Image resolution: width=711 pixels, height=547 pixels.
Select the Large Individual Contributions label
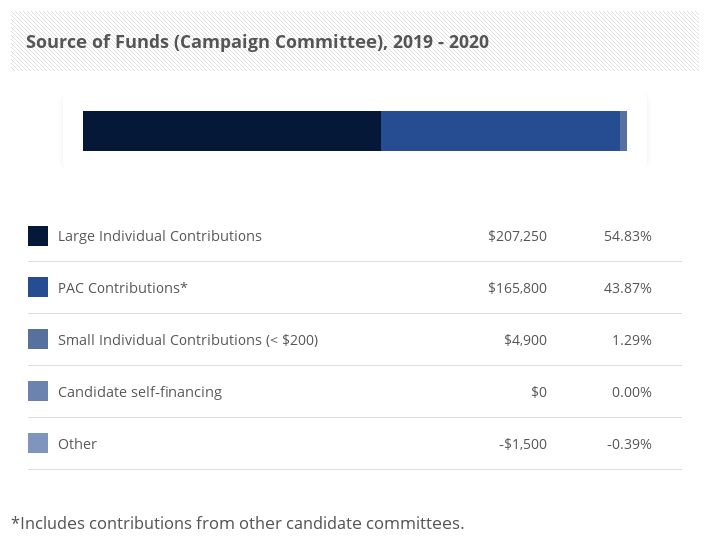coord(160,236)
